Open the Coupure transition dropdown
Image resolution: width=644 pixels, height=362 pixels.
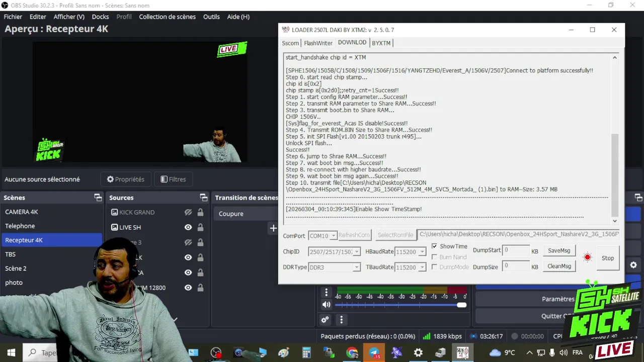pos(247,214)
